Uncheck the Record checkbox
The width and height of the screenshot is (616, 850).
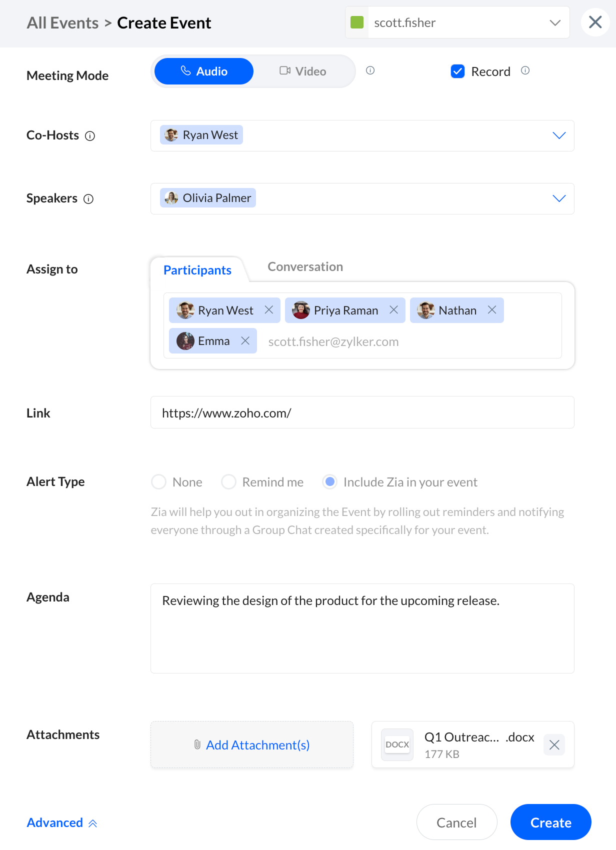457,71
